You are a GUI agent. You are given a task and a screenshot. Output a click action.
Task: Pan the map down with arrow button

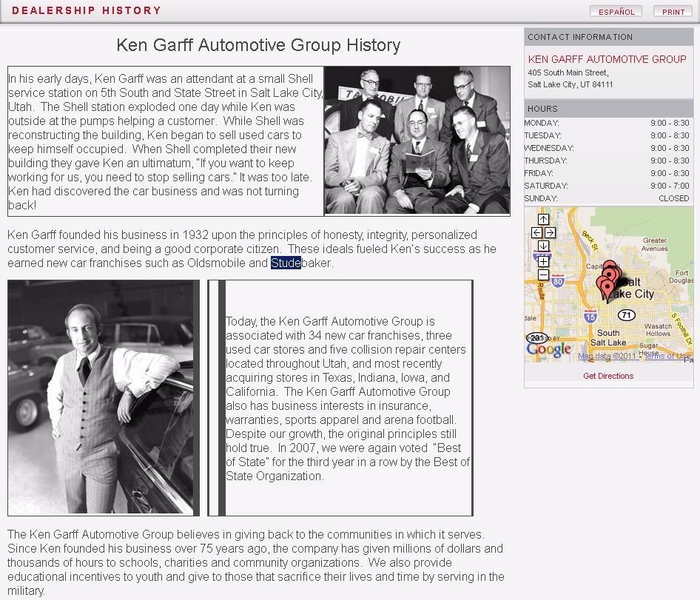[x=543, y=246]
